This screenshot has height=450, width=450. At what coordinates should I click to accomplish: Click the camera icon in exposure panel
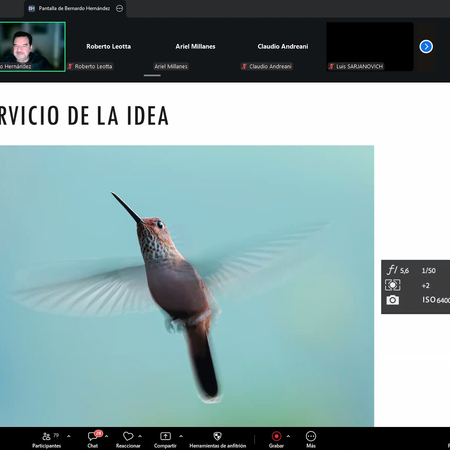[393, 300]
